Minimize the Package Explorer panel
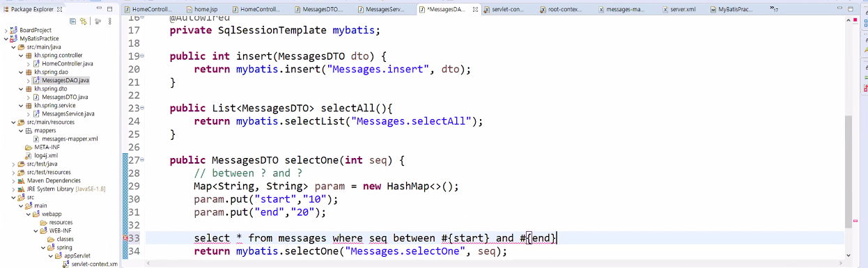Screen dimensions: 868x268 [98, 9]
